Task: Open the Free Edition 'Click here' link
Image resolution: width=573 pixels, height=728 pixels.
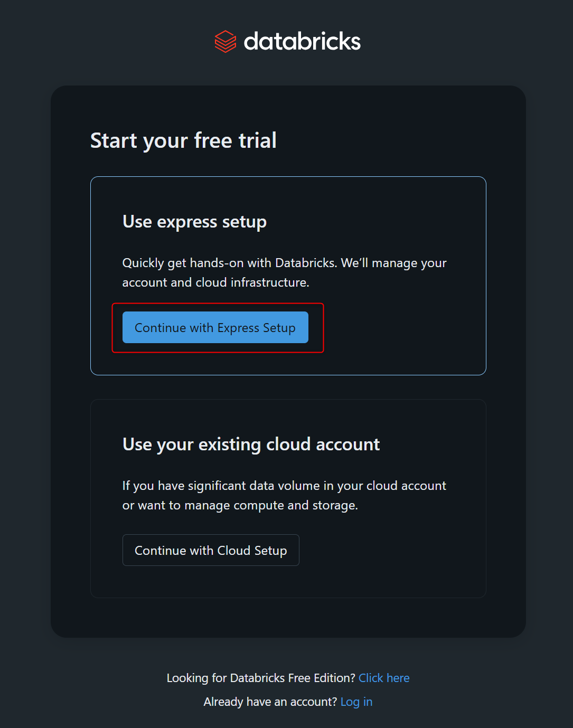Action: click(x=384, y=678)
